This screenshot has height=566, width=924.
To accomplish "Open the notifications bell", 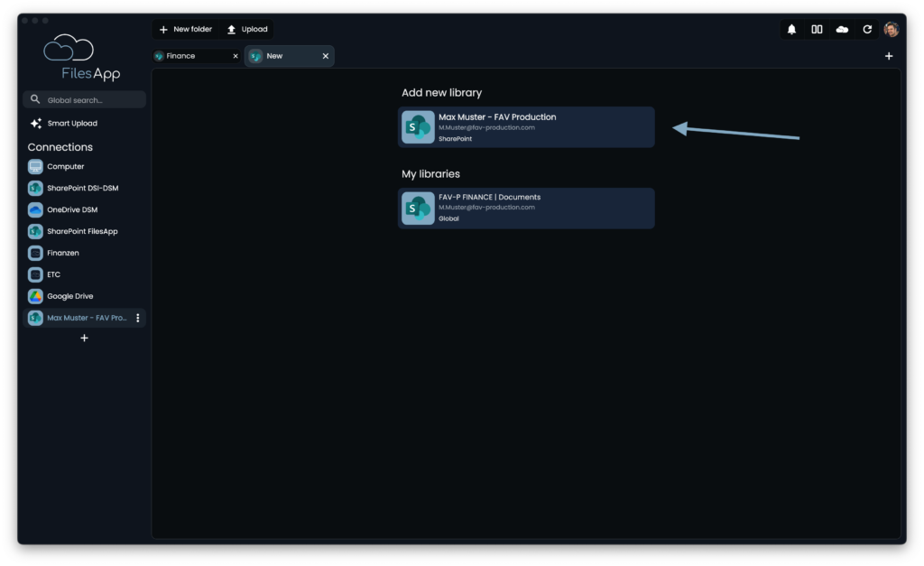I will 791,30.
